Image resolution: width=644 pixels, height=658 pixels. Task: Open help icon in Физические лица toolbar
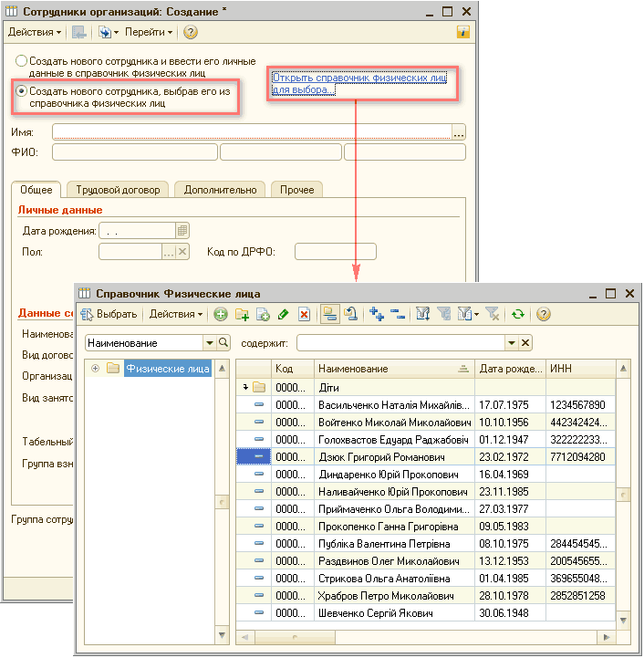coord(544,314)
